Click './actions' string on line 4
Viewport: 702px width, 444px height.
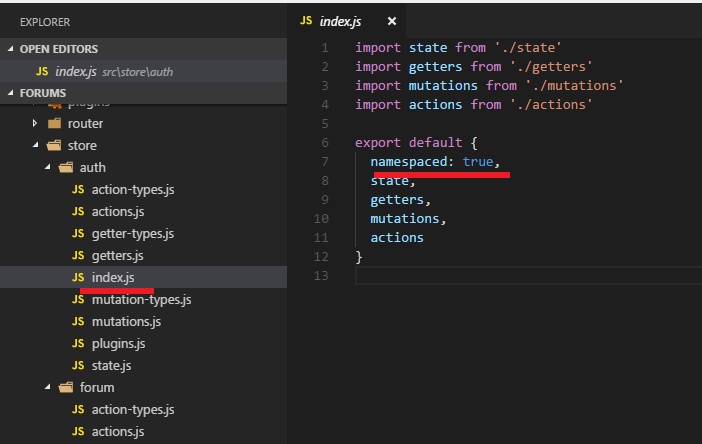(551, 105)
